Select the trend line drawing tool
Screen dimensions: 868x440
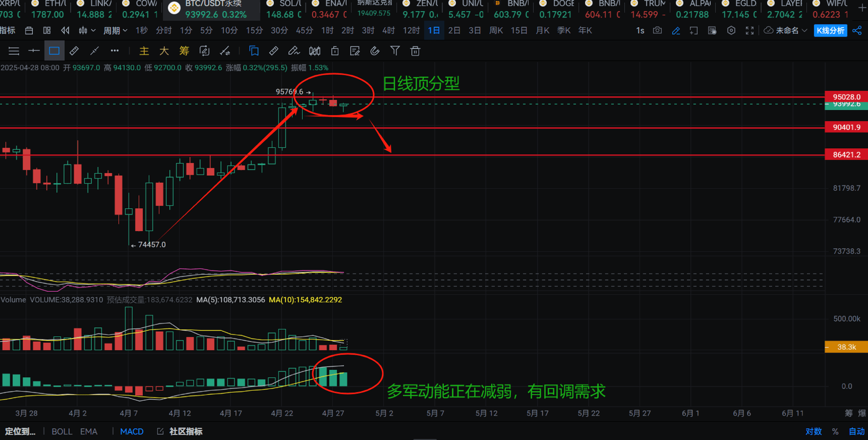(94, 51)
